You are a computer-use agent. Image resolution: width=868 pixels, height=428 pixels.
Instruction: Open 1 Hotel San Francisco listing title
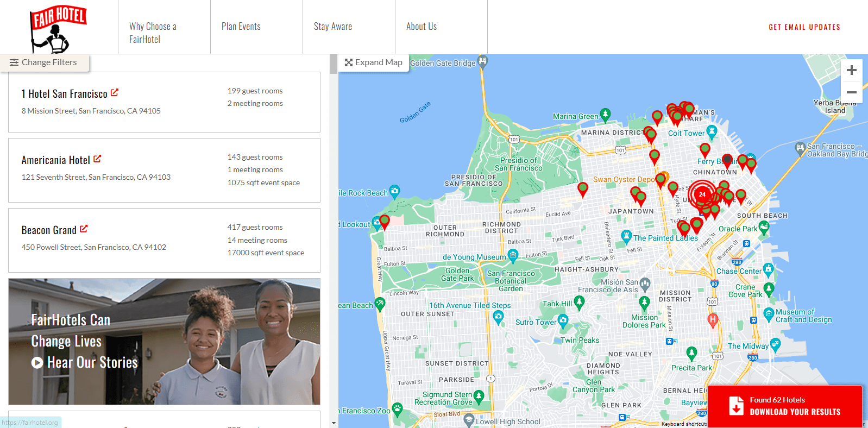pyautogui.click(x=64, y=94)
